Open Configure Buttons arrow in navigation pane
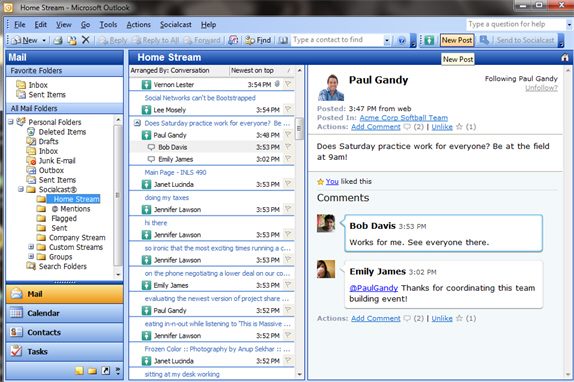Image resolution: width=574 pixels, height=382 pixels. click(x=118, y=371)
